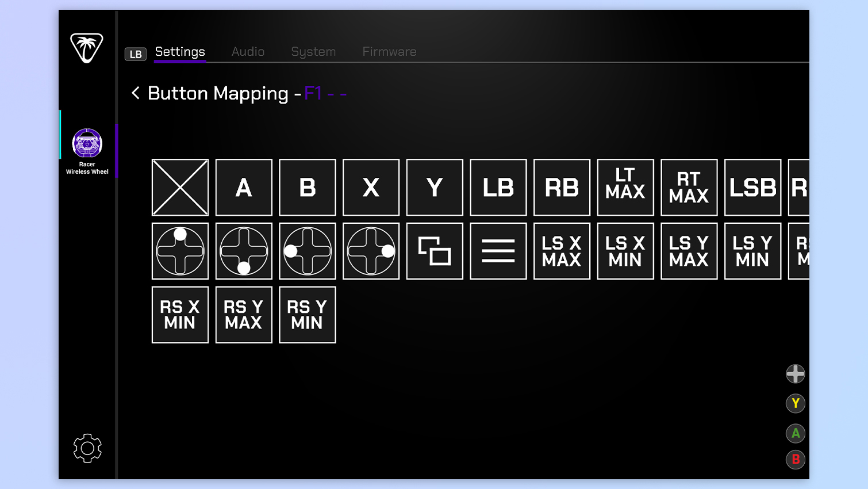
Task: Select the View button mapping tile
Action: [435, 251]
